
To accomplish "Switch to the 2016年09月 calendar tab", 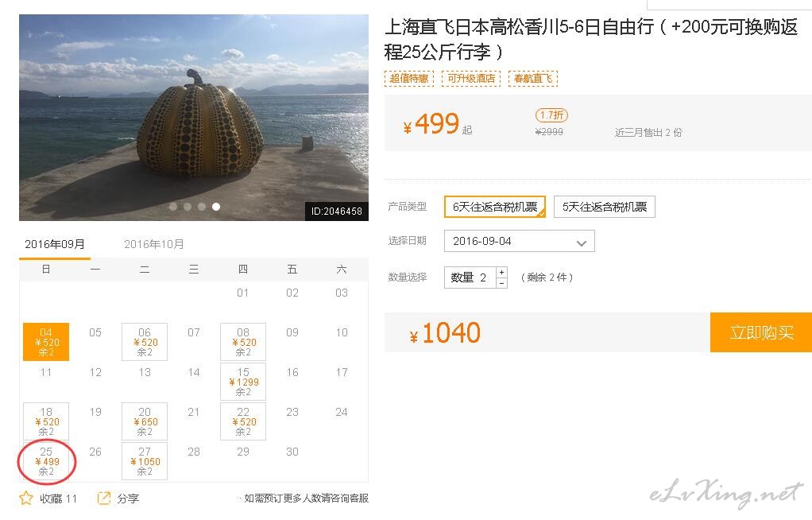I will click(55, 244).
